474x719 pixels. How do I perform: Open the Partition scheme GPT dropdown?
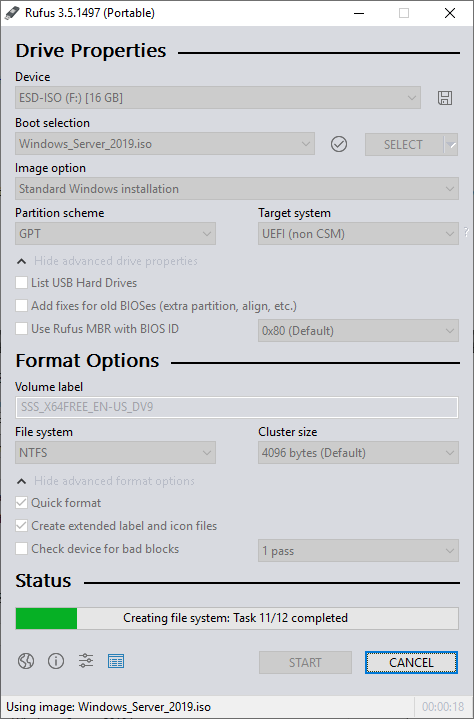click(x=116, y=234)
